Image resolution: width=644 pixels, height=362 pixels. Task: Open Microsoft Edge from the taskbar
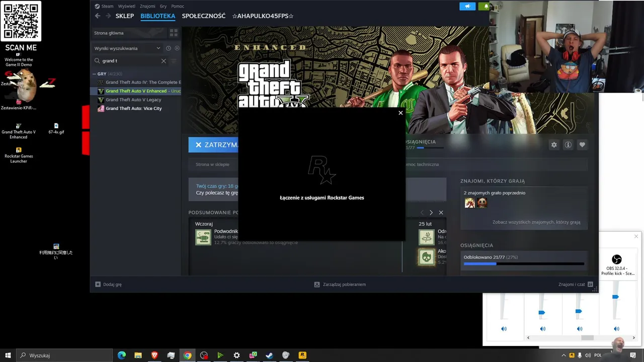[122, 355]
